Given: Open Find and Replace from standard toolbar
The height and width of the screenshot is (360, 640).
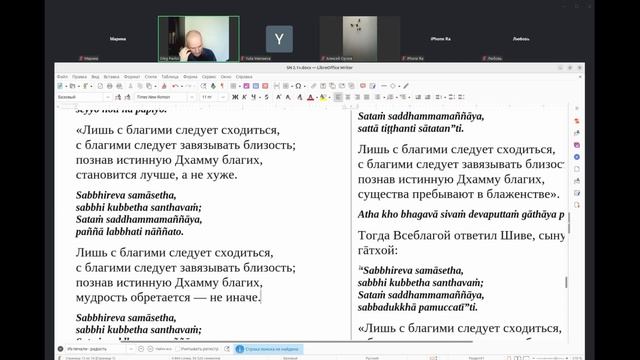Looking at the screenshot, I should click(x=204, y=86).
